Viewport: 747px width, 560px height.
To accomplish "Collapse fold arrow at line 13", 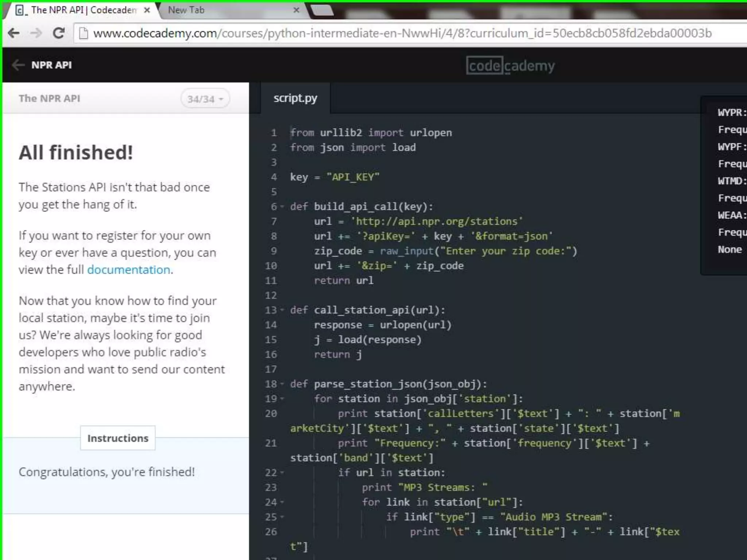I will 282,310.
